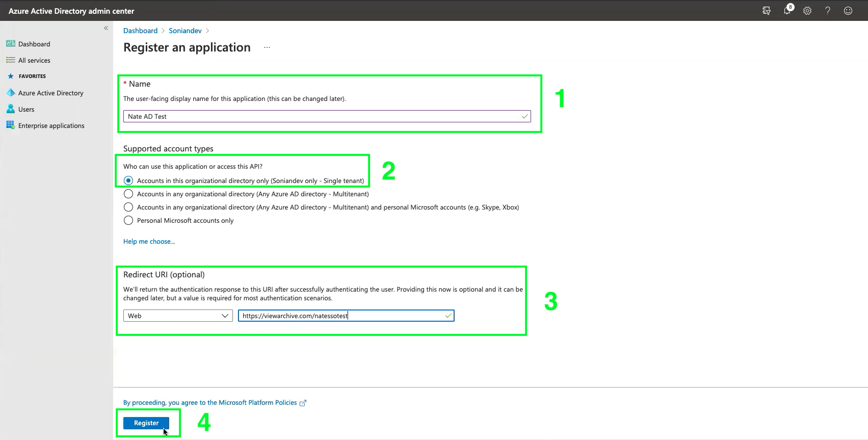868x440 pixels.
Task: Open Azure Active Directory in the sidebar
Action: (x=51, y=93)
